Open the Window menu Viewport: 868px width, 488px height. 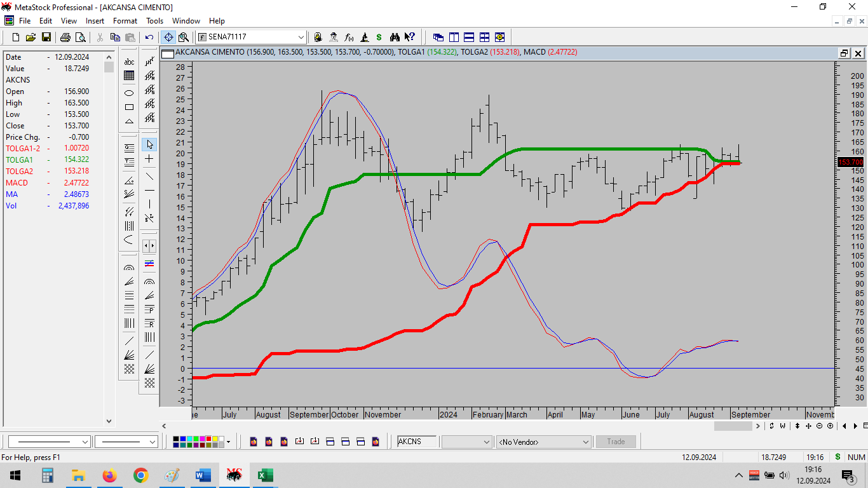(186, 21)
